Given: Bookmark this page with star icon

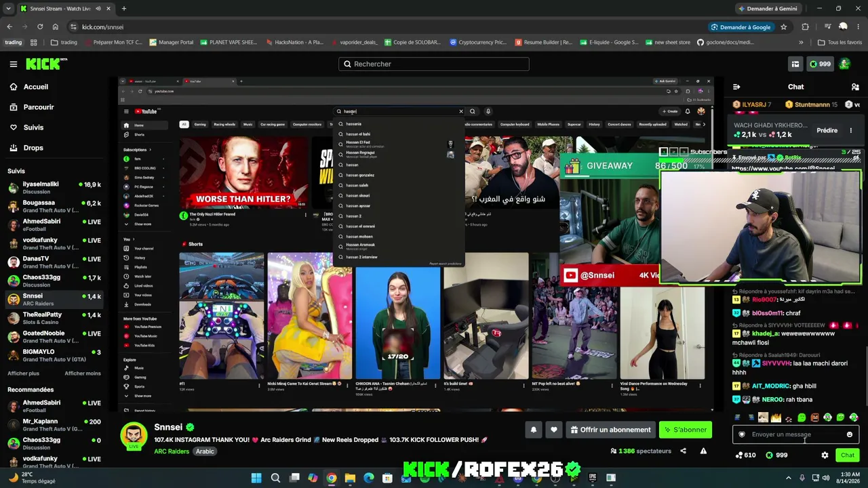Looking at the screenshot, I should coord(783,27).
